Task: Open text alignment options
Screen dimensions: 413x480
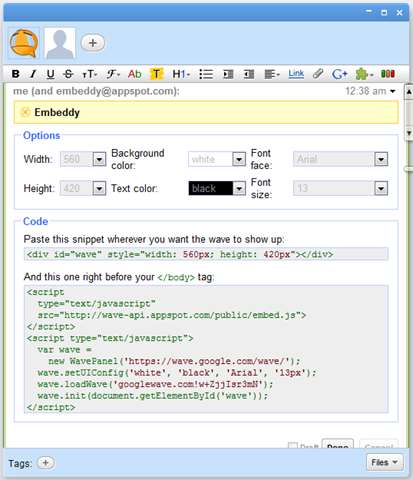Action: click(x=272, y=74)
